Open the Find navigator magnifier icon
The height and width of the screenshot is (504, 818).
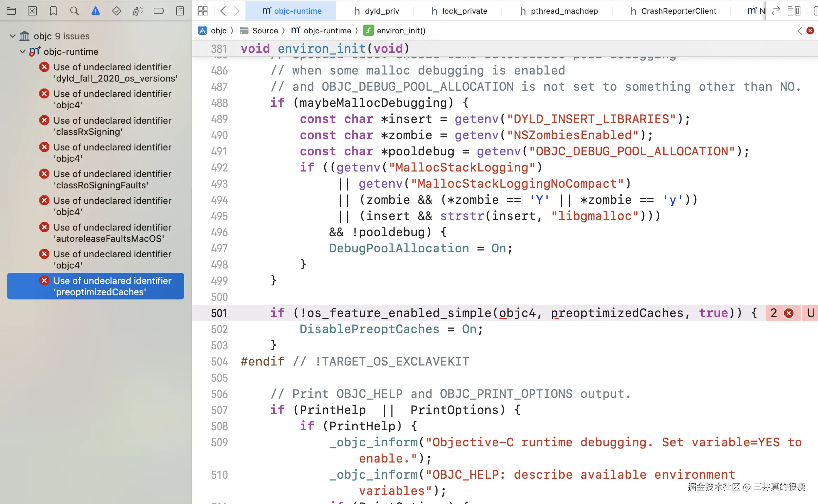click(74, 11)
